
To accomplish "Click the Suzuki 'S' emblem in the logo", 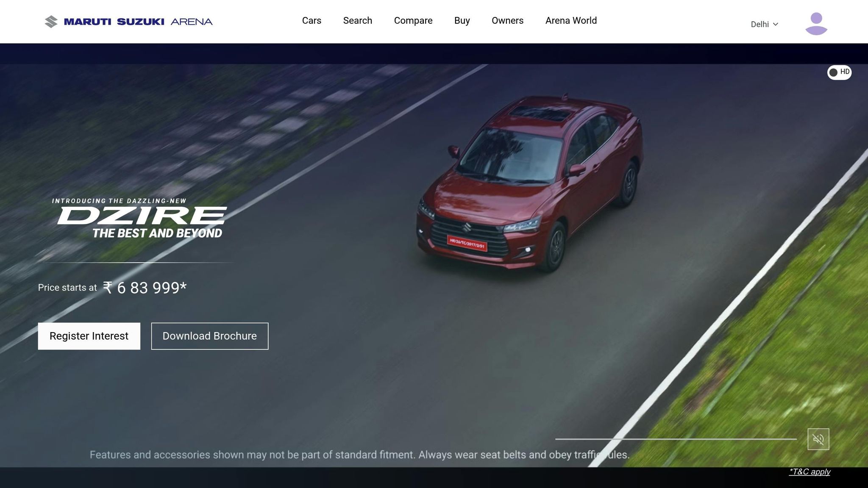I will (50, 20).
